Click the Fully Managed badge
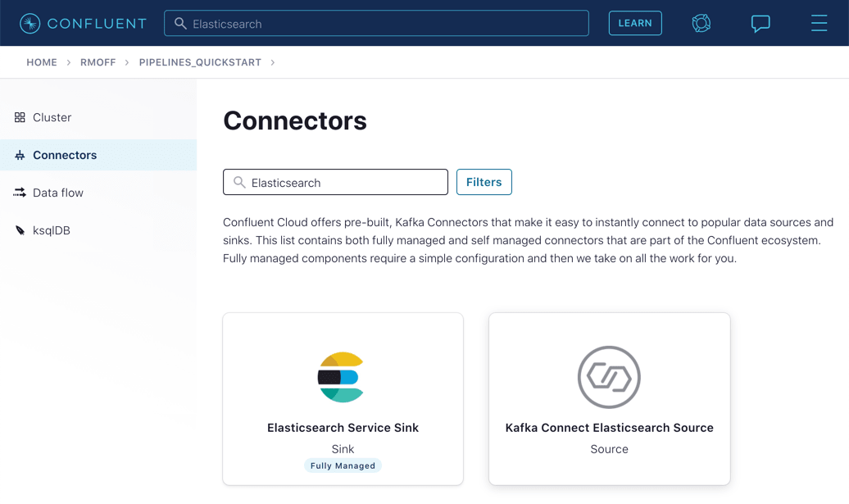Image resolution: width=849 pixels, height=504 pixels. point(343,465)
